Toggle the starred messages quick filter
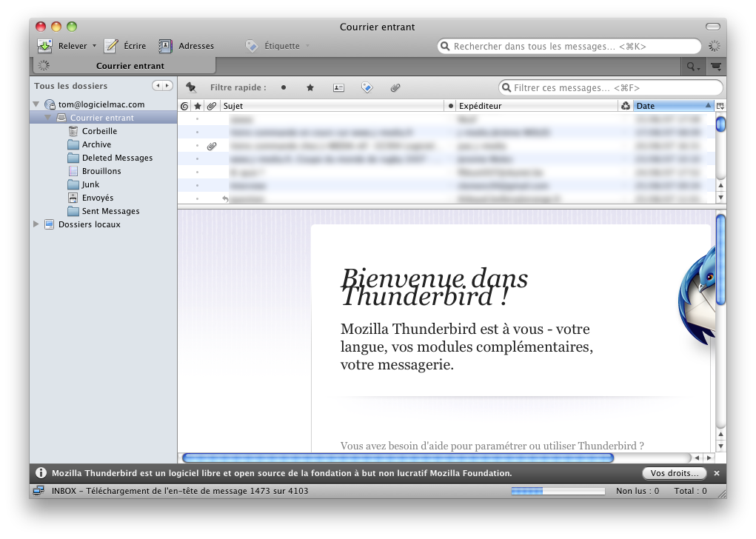This screenshot has width=756, height=539. [310, 87]
